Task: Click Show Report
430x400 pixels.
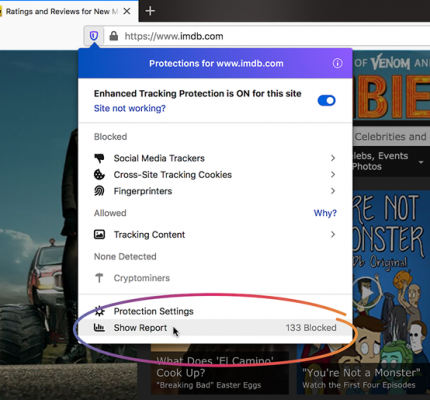Action: (215, 328)
